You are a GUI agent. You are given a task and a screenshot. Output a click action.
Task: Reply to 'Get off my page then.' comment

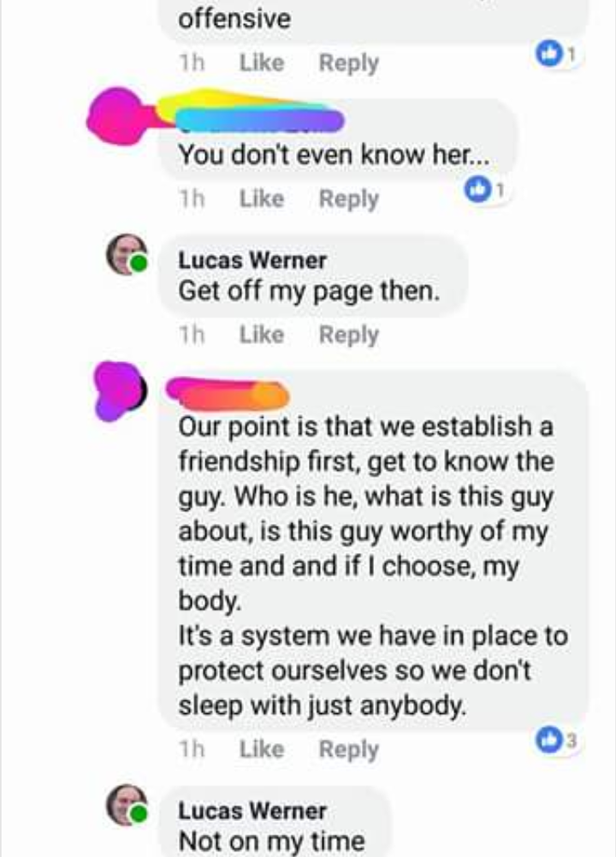(349, 335)
